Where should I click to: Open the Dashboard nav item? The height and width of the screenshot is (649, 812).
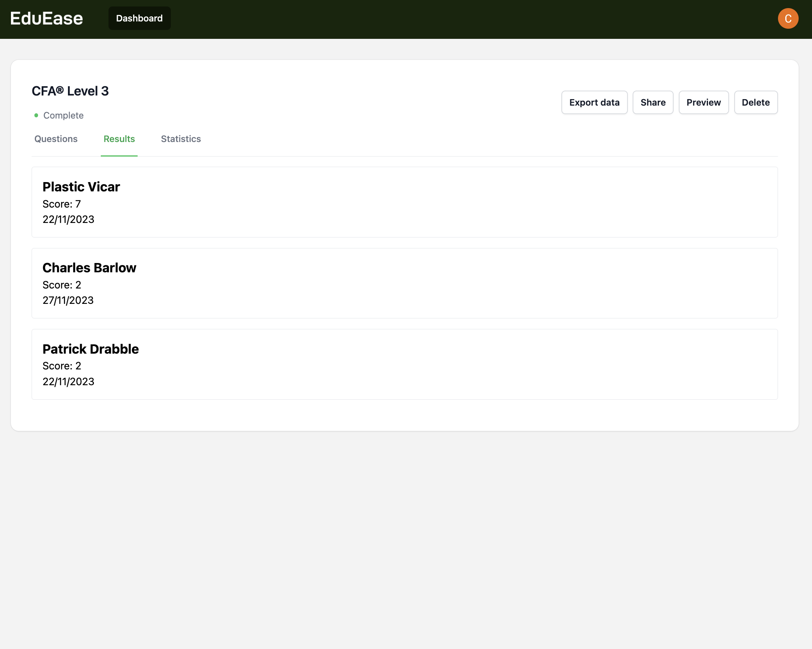point(139,18)
